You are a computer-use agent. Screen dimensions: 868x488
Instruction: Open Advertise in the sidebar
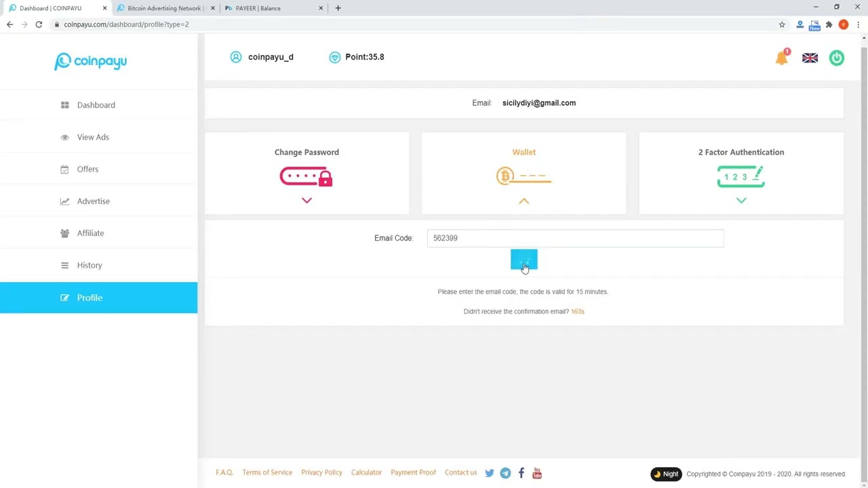click(x=98, y=201)
